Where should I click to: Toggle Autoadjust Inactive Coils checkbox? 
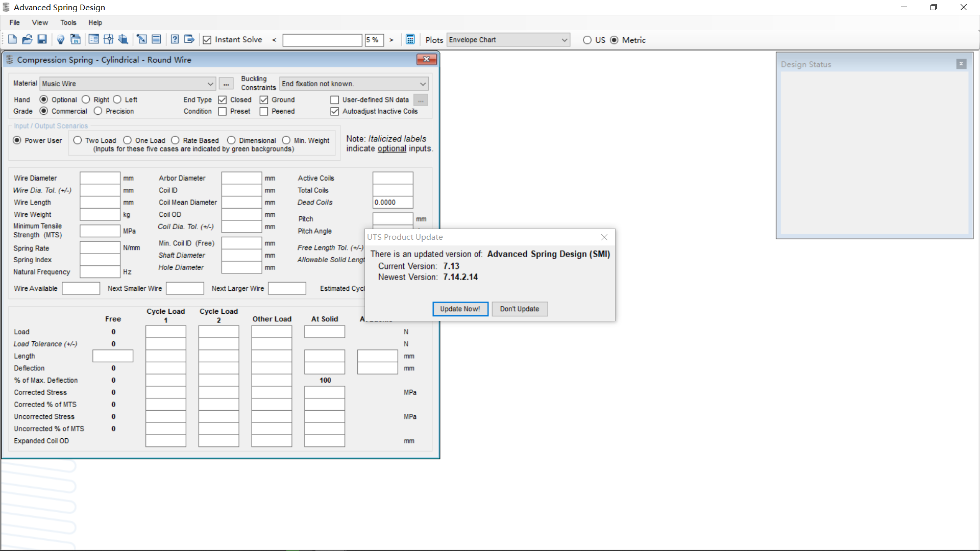pyautogui.click(x=335, y=111)
